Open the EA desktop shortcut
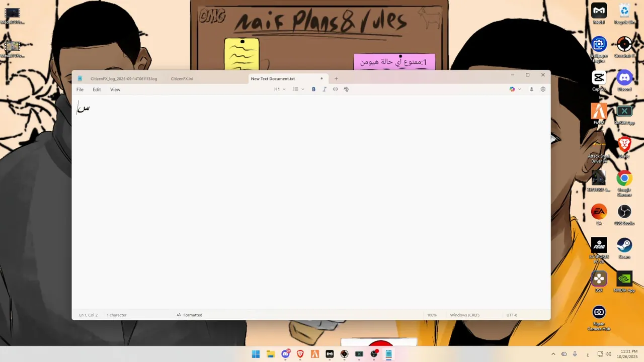 coord(599,215)
